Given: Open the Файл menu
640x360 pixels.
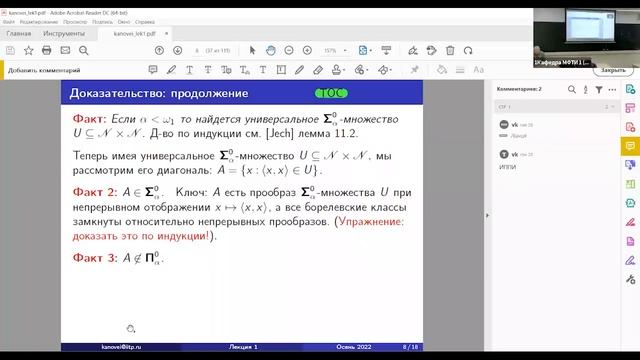Looking at the screenshot, I should [9, 22].
